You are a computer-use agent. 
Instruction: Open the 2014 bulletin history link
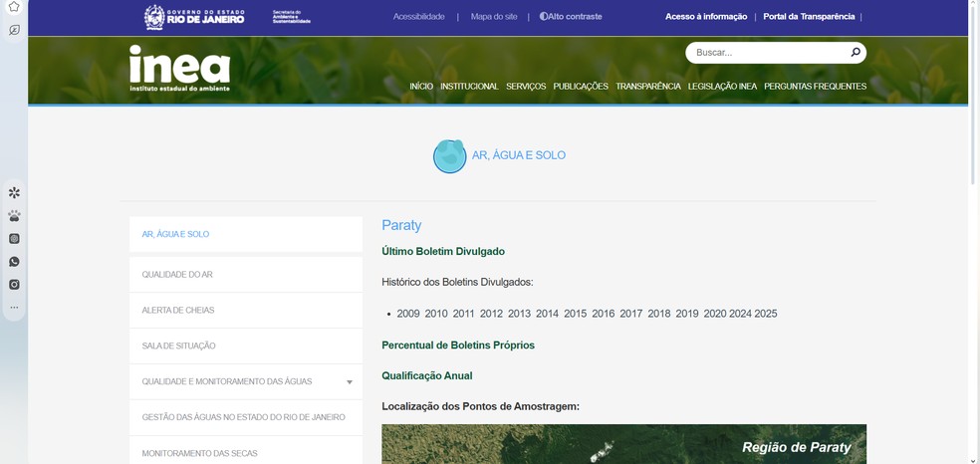pyautogui.click(x=547, y=314)
